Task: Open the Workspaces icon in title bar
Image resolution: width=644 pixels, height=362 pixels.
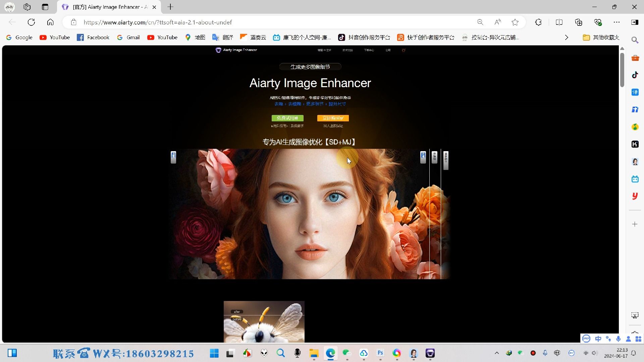Action: tap(27, 7)
